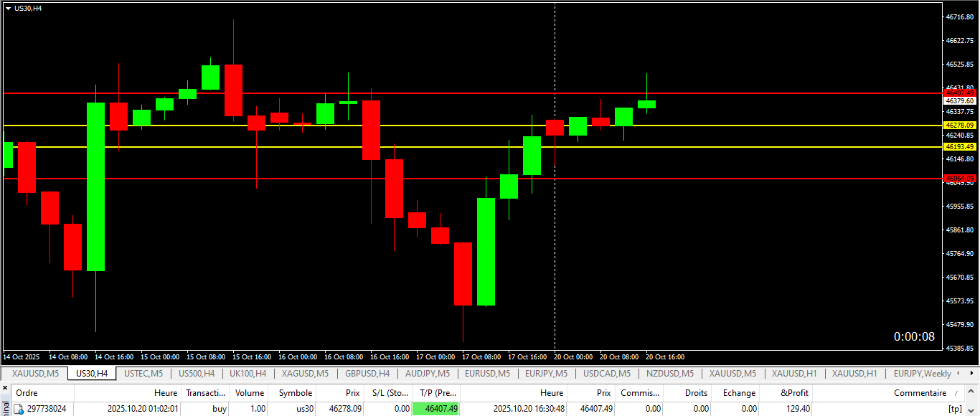The image size is (980, 416).
Task: Sort by the Volume column header
Action: pyautogui.click(x=250, y=393)
